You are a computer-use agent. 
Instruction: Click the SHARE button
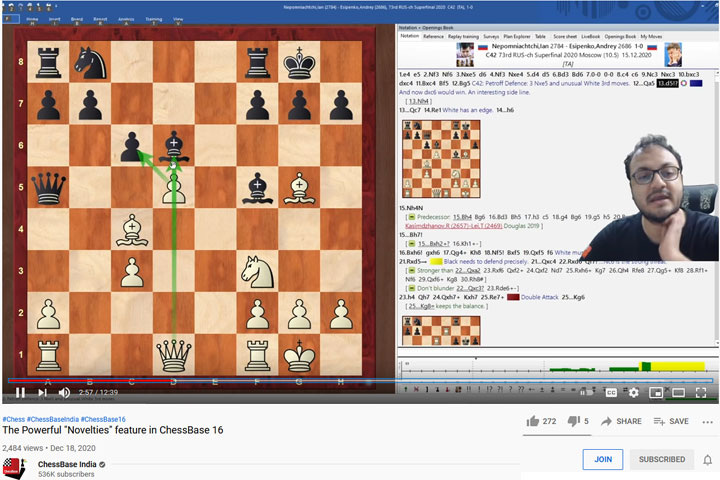pos(619,421)
